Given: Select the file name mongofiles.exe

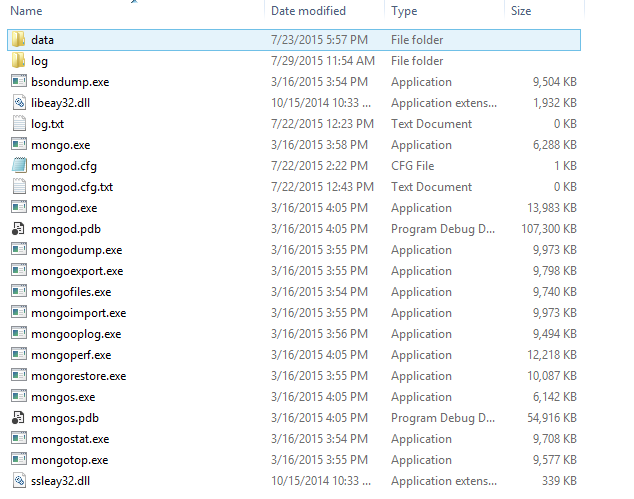Looking at the screenshot, I should click(71, 292).
